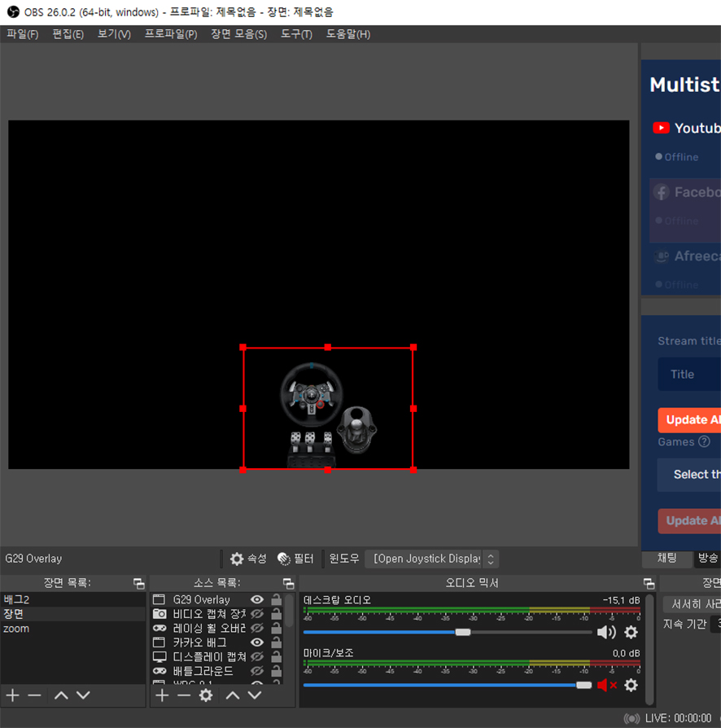Unmute the 마이크/보조 red speaker icon

tap(607, 685)
